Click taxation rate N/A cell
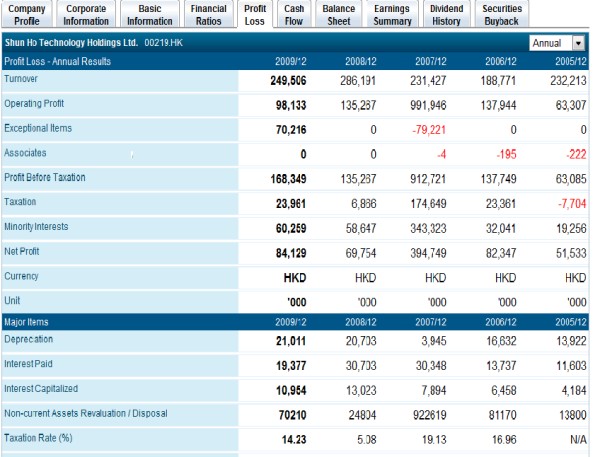Image resolution: width=600 pixels, height=457 pixels. pyautogui.click(x=578, y=440)
